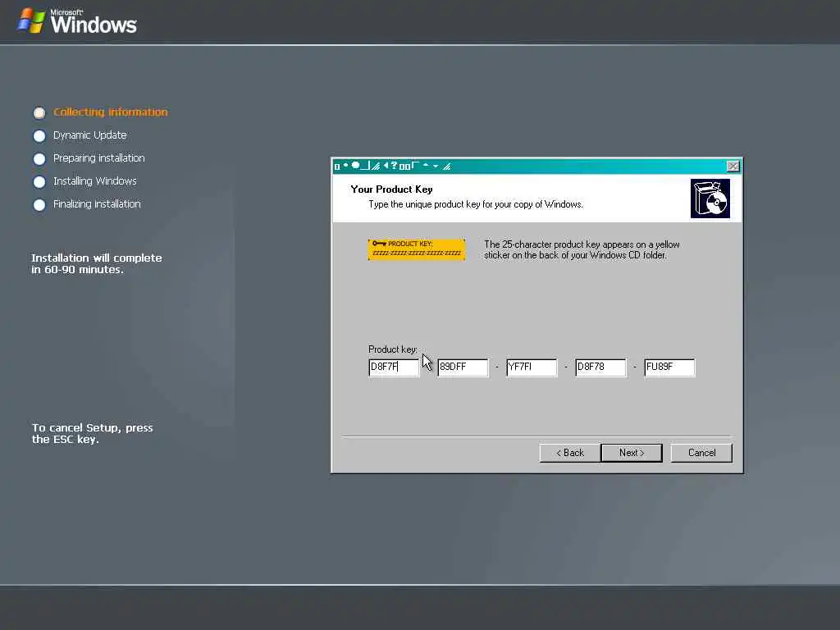The width and height of the screenshot is (840, 630).
Task: Cancel the product key dialog
Action: coord(701,453)
